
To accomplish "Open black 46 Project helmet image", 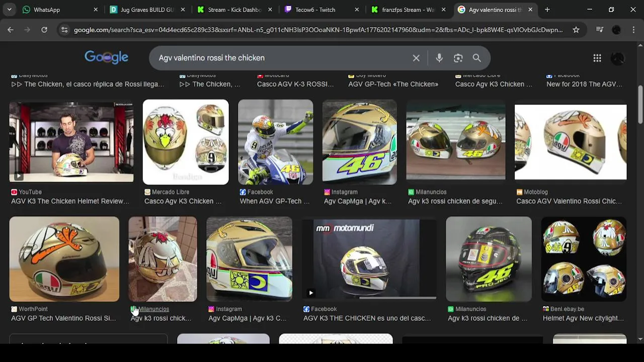I will click(489, 259).
